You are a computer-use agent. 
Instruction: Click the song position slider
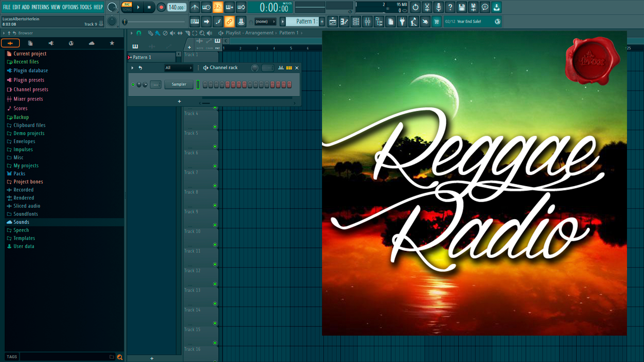click(154, 22)
